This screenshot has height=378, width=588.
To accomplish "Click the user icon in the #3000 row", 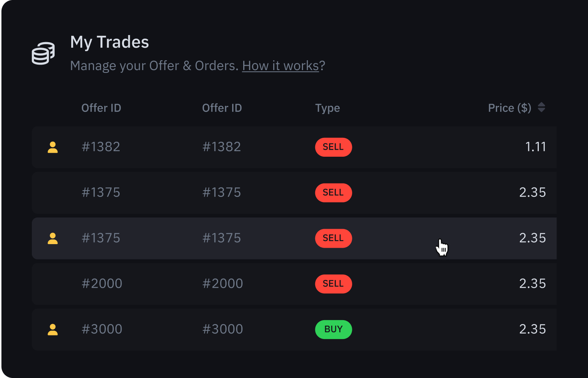I will click(53, 330).
